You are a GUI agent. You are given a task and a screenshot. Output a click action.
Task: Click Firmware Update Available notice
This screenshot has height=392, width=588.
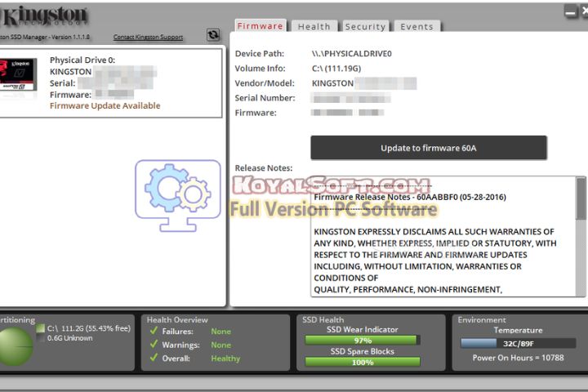(x=105, y=106)
